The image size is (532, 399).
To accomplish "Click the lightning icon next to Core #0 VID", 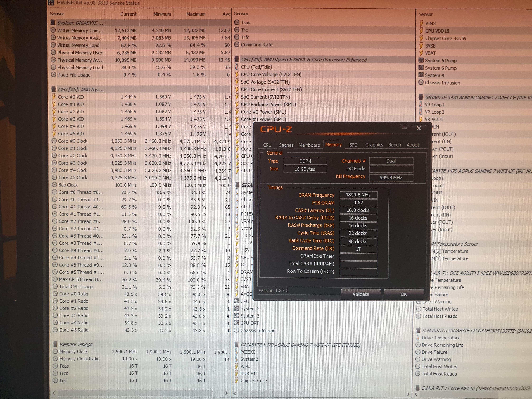I will [54, 97].
